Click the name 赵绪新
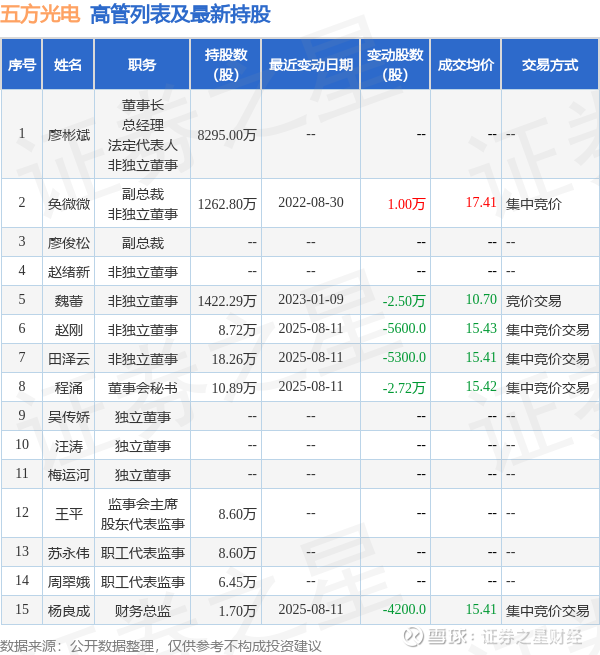 coord(69,272)
